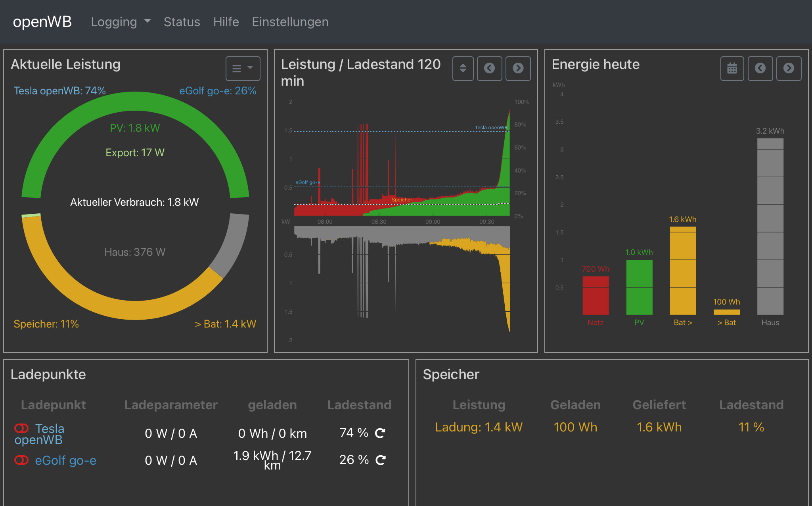Refresh Tesla Ladestand 74 % value

tap(380, 433)
